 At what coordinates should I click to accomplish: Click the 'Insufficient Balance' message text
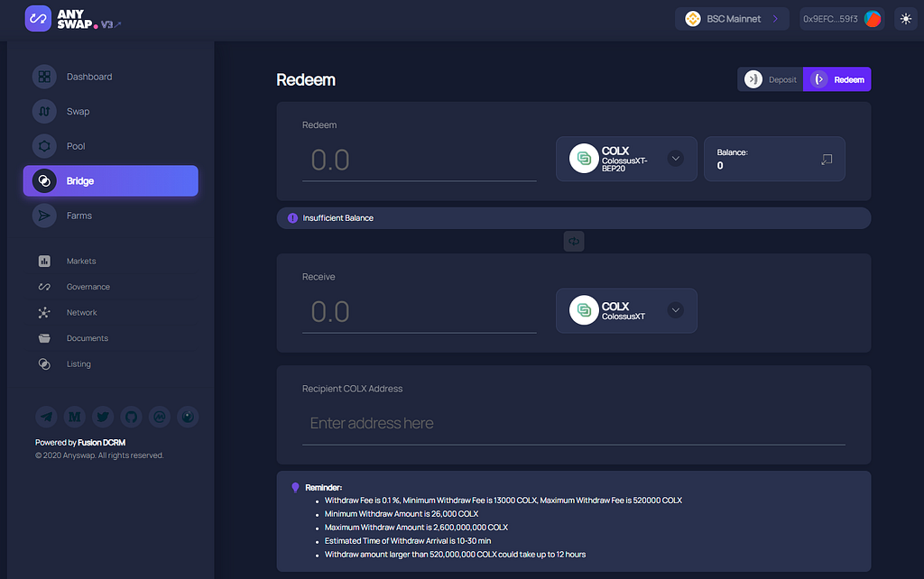(x=337, y=218)
